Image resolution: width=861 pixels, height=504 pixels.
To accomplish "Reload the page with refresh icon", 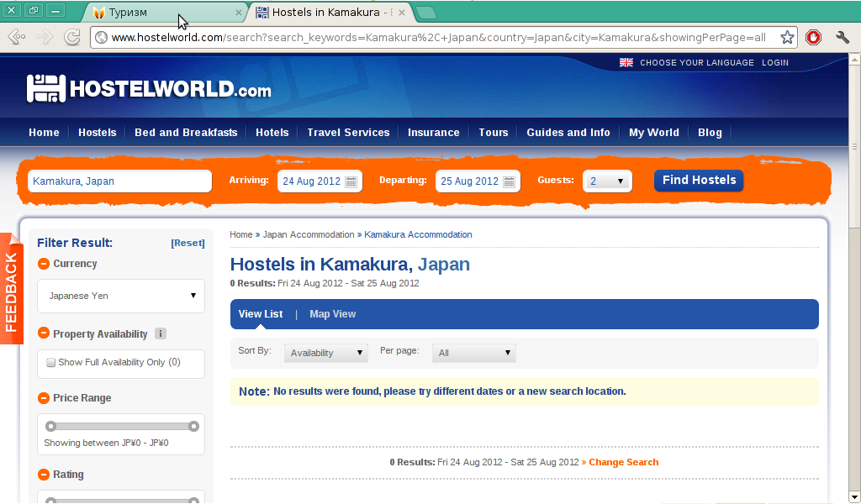I will point(72,37).
